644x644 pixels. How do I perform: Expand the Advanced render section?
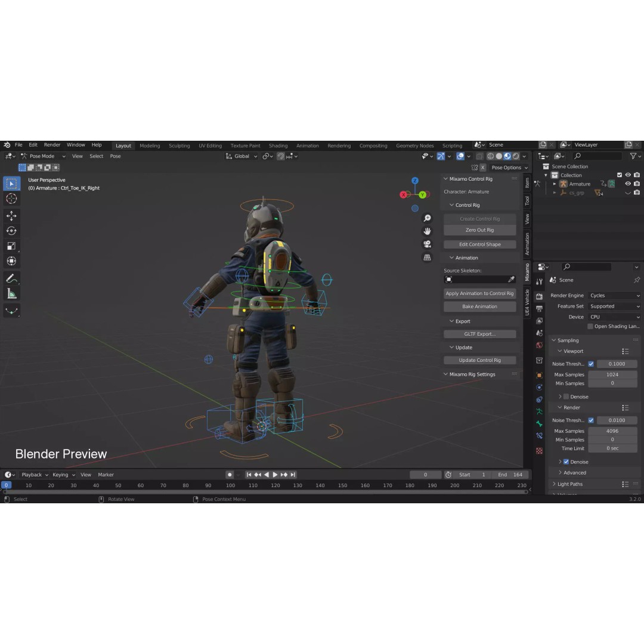click(x=574, y=473)
